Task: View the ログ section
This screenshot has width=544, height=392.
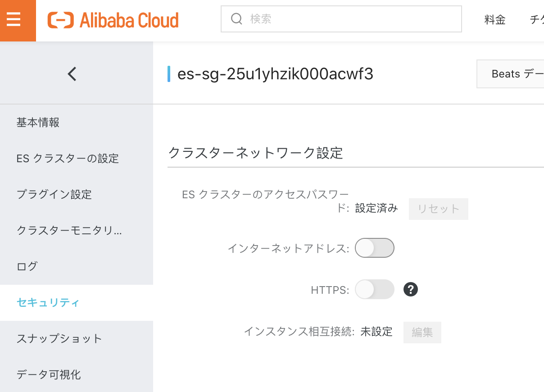Action: point(26,266)
